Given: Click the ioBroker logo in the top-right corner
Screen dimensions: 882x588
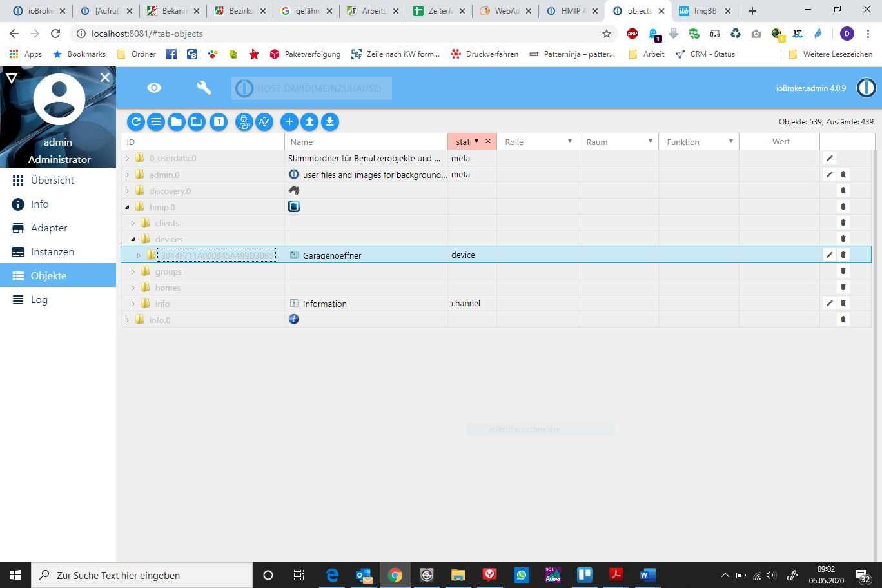Looking at the screenshot, I should pyautogui.click(x=866, y=88).
